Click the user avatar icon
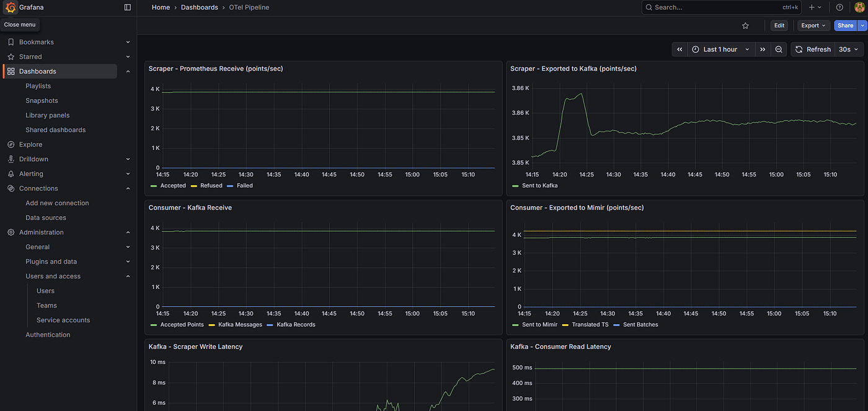This screenshot has width=868, height=411. (859, 7)
